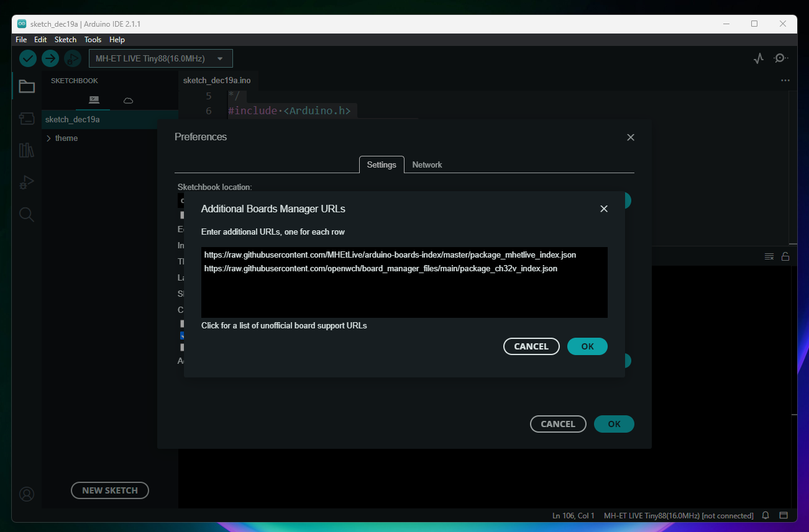Toggle the output scroll lock
The image size is (809, 532).
click(x=785, y=256)
